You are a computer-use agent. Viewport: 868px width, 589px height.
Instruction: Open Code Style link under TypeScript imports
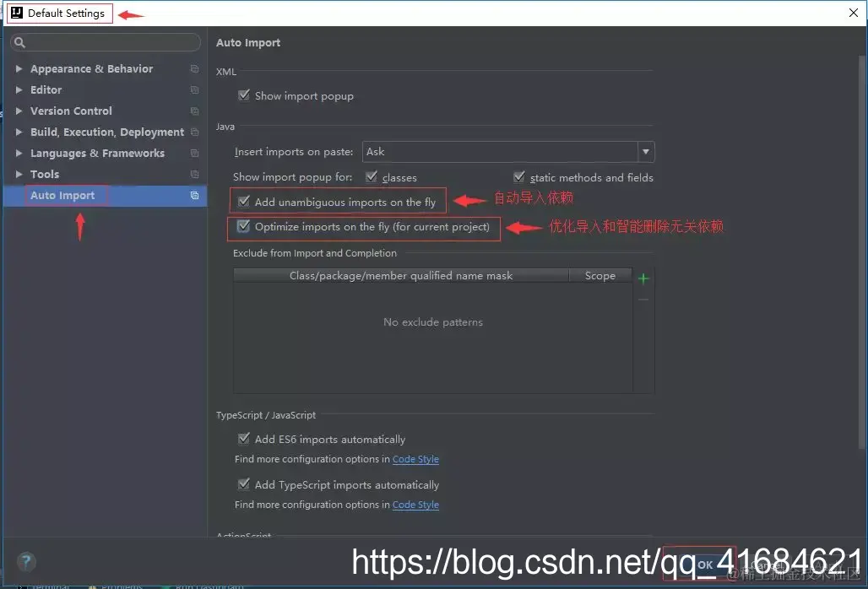(415, 505)
